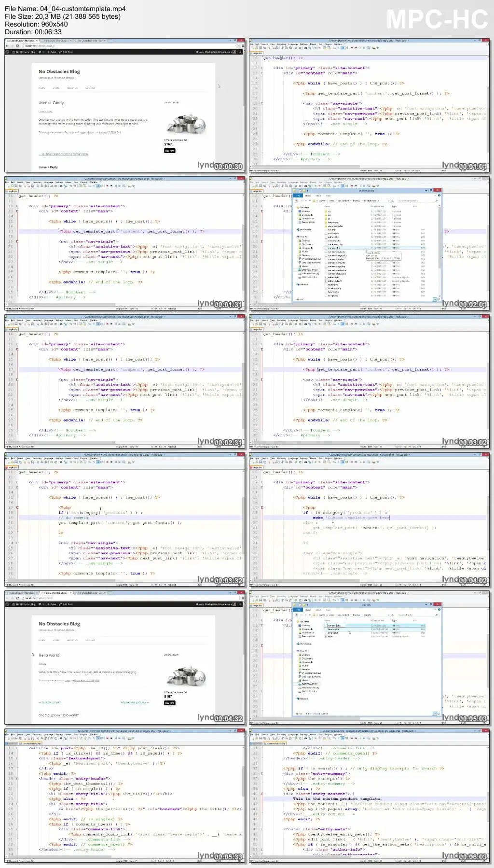
Task: Collapse line 19 fold marker in 00:01:01 frame
Action: click(x=262, y=103)
